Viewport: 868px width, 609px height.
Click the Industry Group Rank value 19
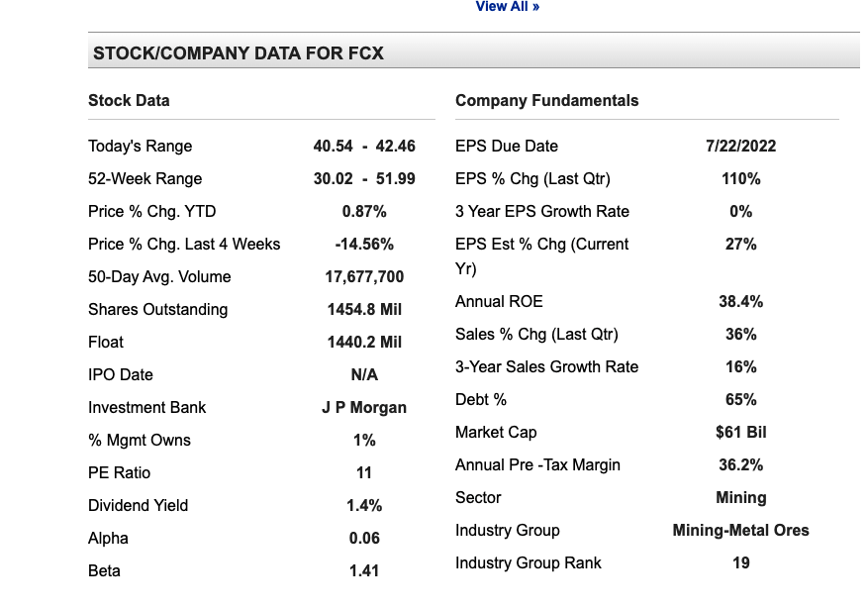pos(740,563)
